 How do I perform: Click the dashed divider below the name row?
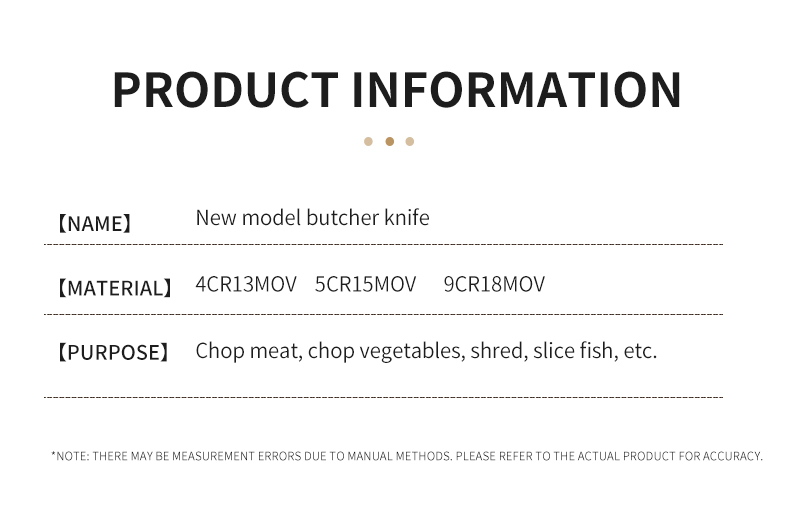coord(383,244)
